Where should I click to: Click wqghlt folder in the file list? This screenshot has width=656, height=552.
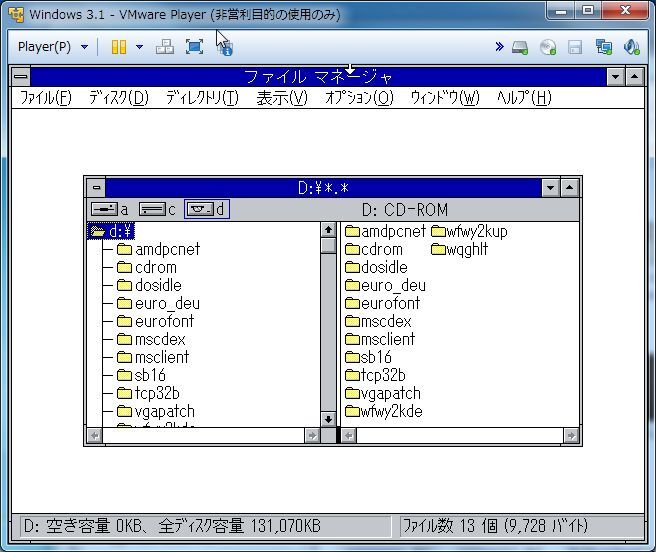pos(459,249)
